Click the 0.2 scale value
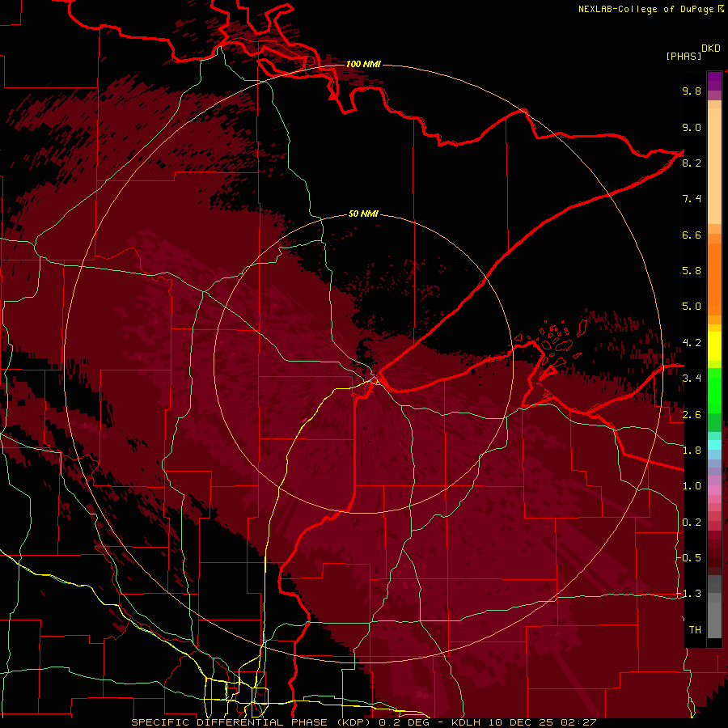 [x=692, y=523]
